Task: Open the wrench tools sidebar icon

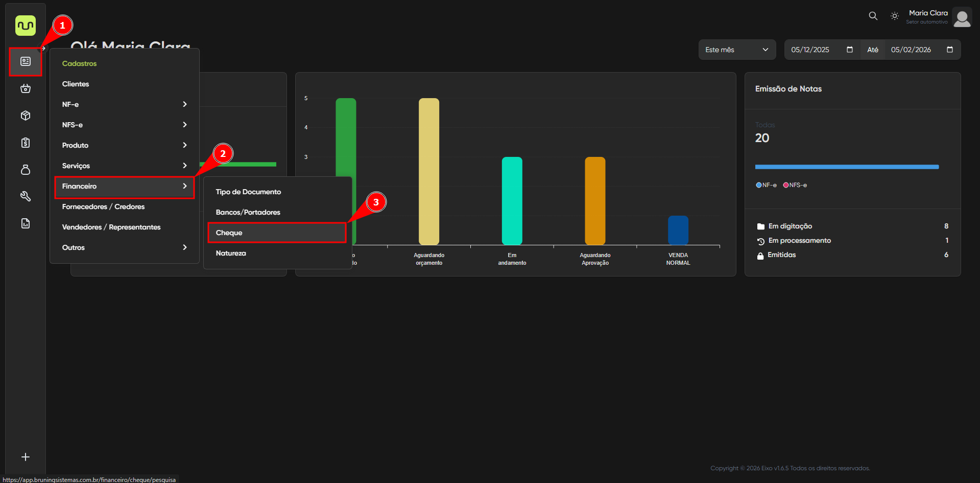Action: (x=26, y=196)
